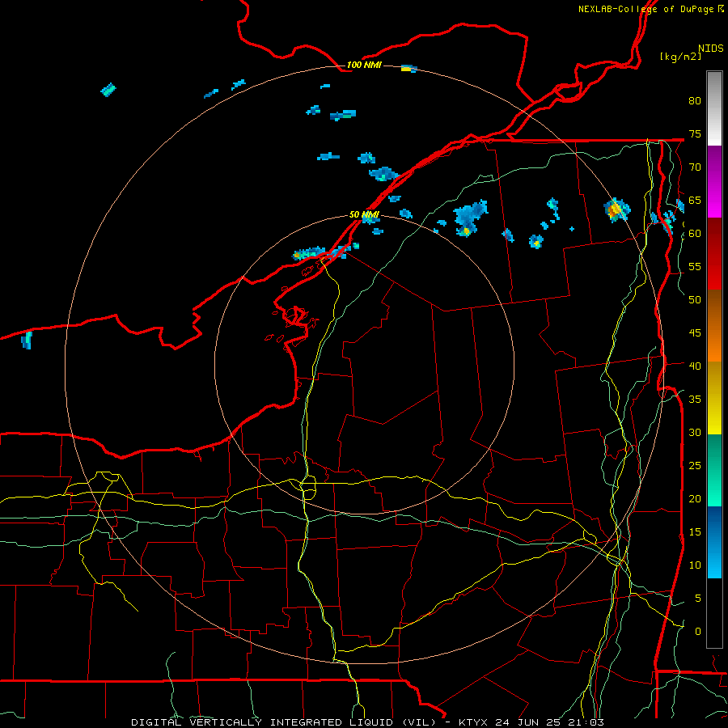The image size is (728, 728).
Task: Click the 50 NMI range ring label
Action: coord(364,214)
